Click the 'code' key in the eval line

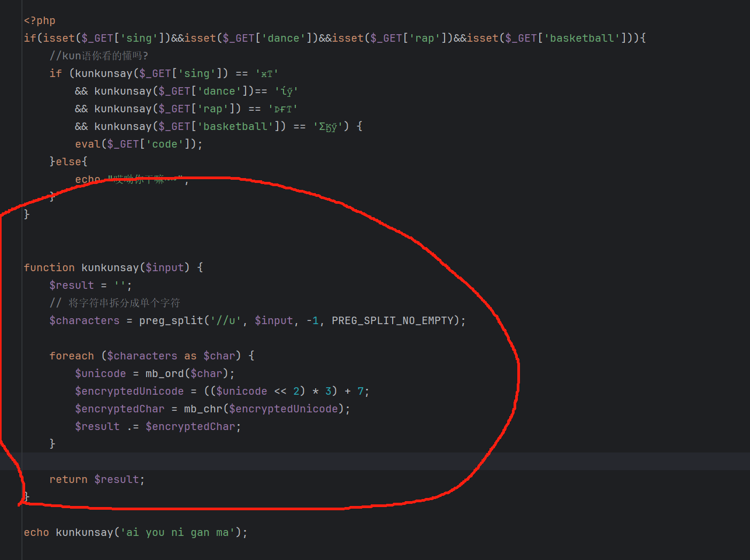pos(165,144)
